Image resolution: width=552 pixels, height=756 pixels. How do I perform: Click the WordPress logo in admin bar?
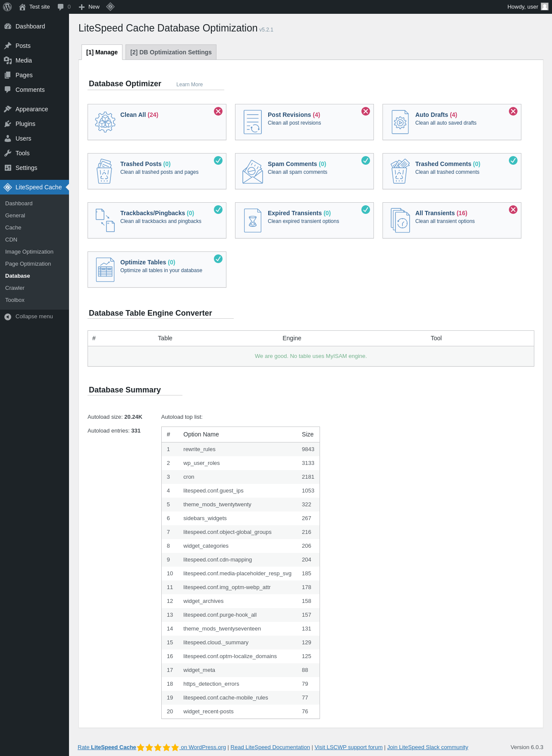point(7,7)
